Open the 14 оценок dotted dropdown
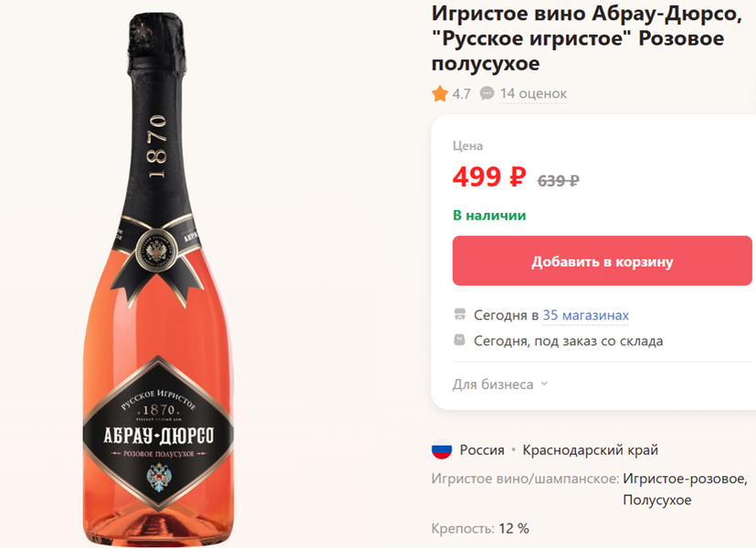The image size is (756, 549). [533, 93]
